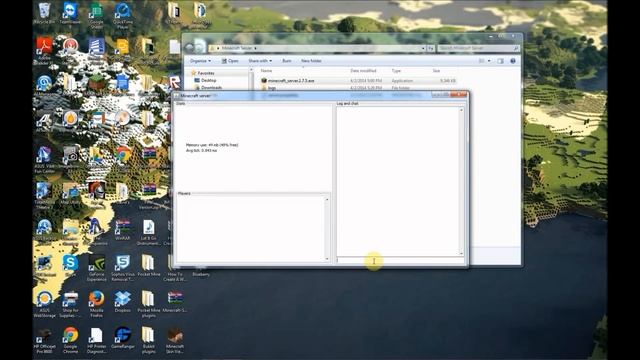Refresh the Explorer folder view
Viewport: 640px width, 360px height.
coord(431,48)
